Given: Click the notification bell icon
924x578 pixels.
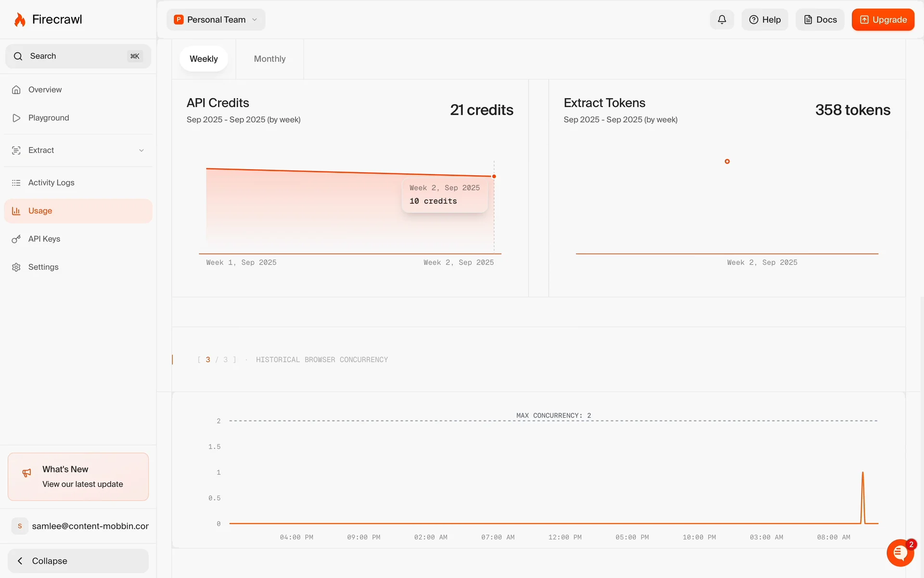Looking at the screenshot, I should 721,20.
